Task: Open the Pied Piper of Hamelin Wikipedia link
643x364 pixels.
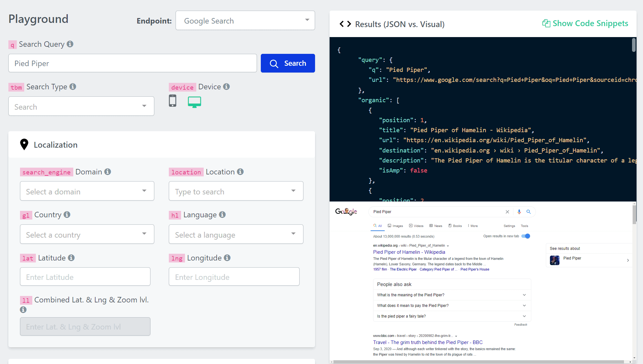Action: tap(409, 252)
